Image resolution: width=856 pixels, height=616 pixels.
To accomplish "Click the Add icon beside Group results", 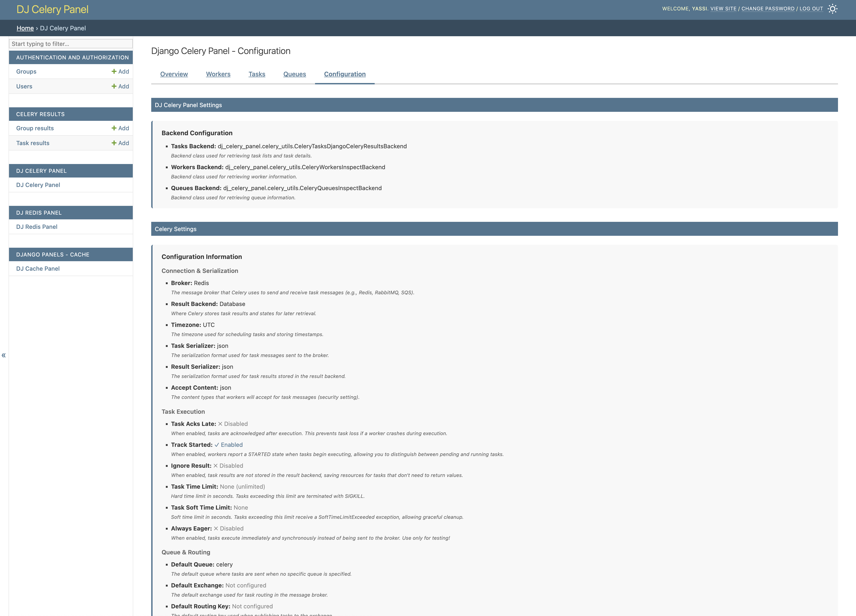I will pyautogui.click(x=120, y=128).
